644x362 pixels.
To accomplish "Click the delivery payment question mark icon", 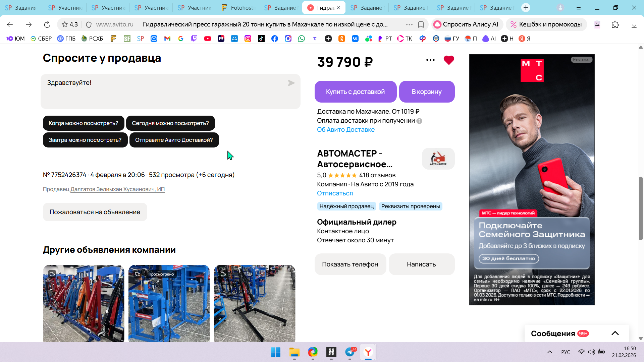I will (419, 121).
